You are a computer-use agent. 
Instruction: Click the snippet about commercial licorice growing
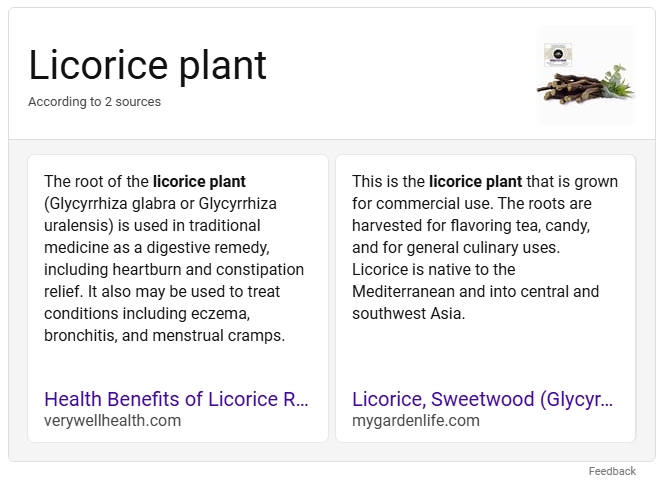pyautogui.click(x=485, y=247)
